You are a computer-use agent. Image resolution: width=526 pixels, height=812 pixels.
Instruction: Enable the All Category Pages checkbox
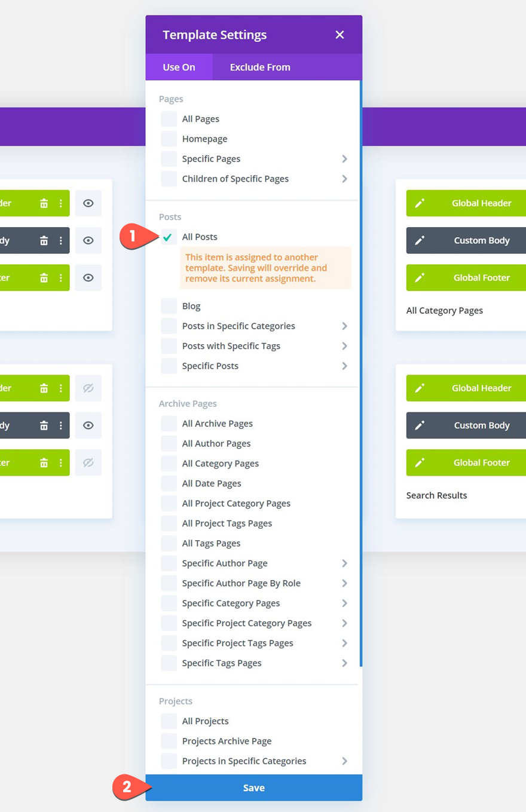pyautogui.click(x=169, y=464)
